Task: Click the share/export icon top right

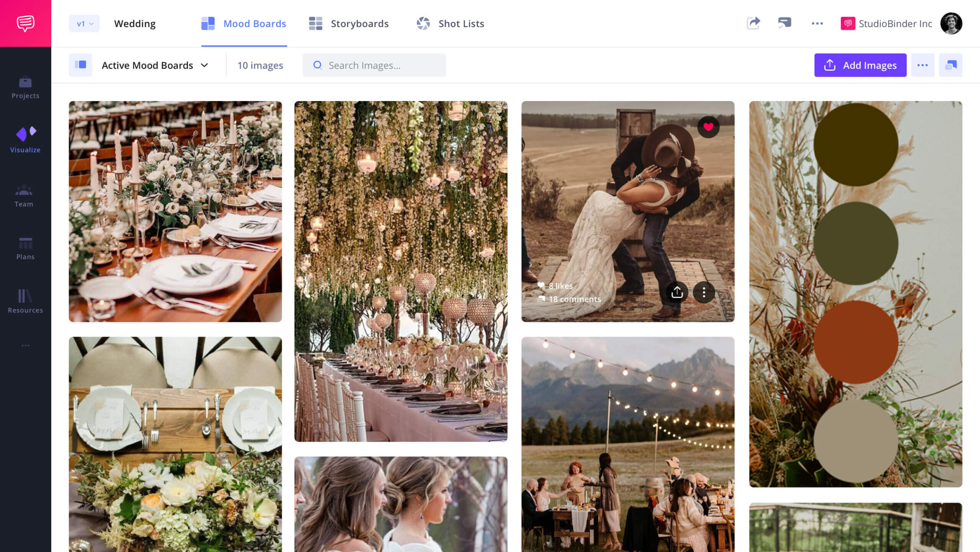Action: coord(753,24)
